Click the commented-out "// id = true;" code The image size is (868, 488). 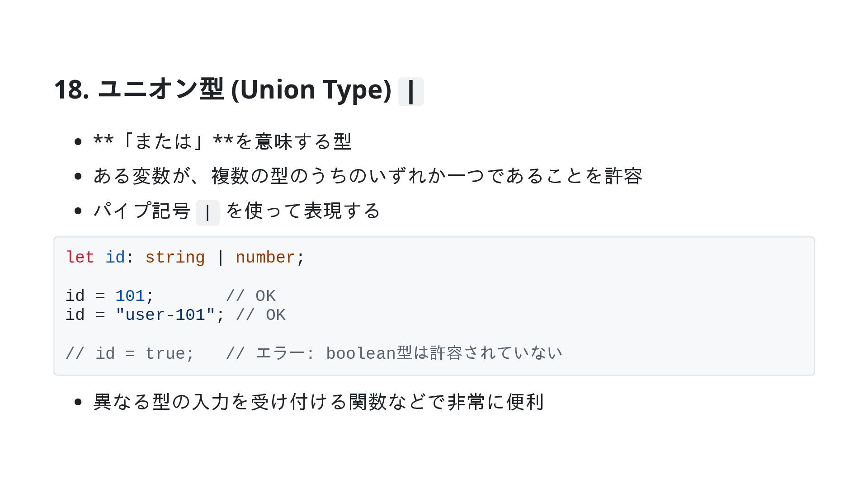[130, 354]
